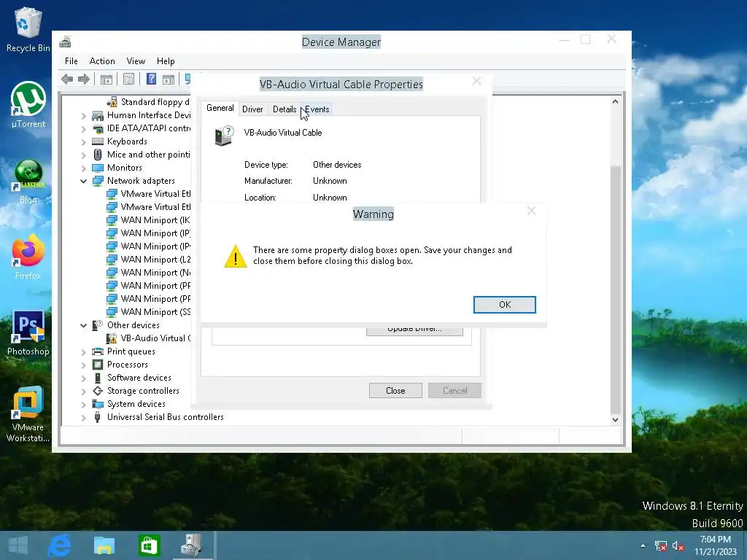Image resolution: width=747 pixels, height=560 pixels.
Task: Select the Storage controllers icon
Action: (x=98, y=391)
